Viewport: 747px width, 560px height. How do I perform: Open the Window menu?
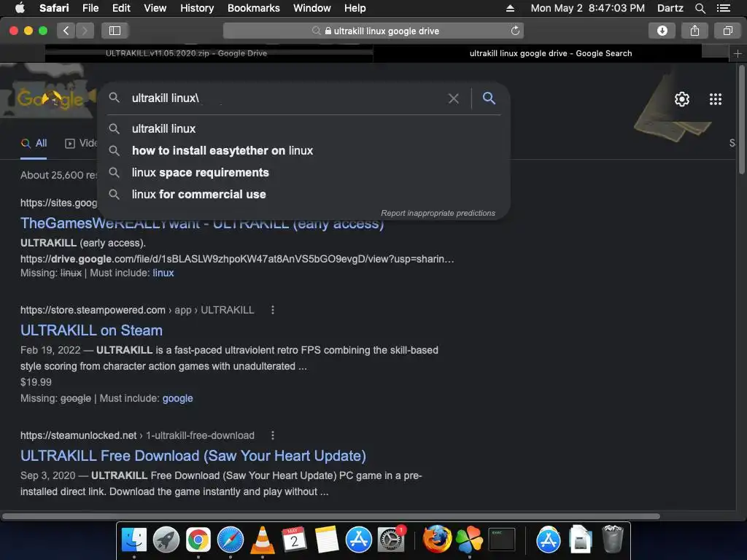pyautogui.click(x=312, y=8)
